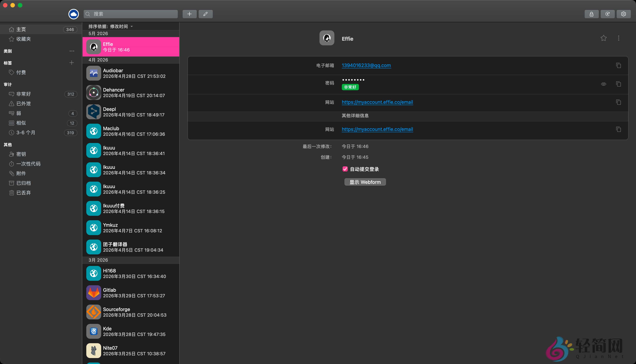Select the Ikuuu entry dated 18:36:34
The image size is (636, 364).
[x=131, y=170]
